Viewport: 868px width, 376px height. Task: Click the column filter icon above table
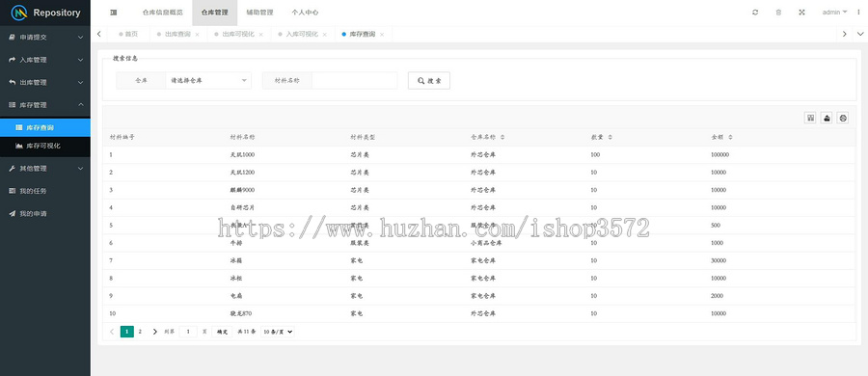click(810, 118)
